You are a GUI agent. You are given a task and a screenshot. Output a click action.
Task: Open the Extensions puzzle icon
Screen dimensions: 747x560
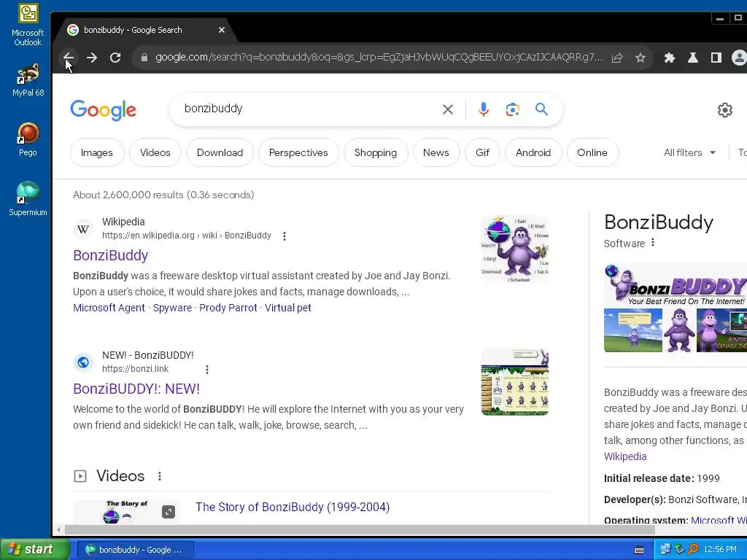coord(670,58)
